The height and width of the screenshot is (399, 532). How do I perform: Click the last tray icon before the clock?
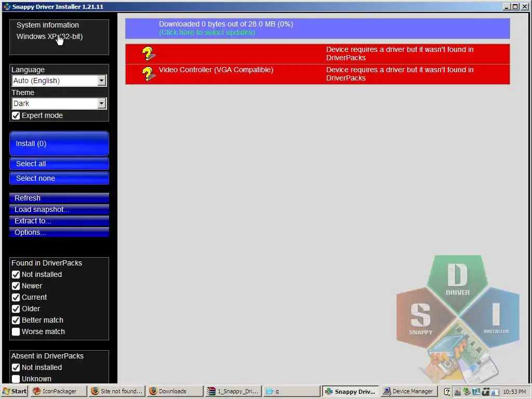click(495, 392)
